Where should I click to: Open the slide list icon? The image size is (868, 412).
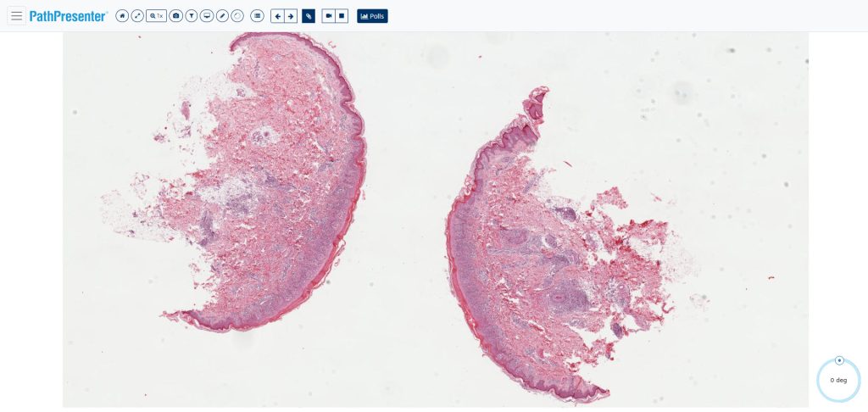click(257, 16)
